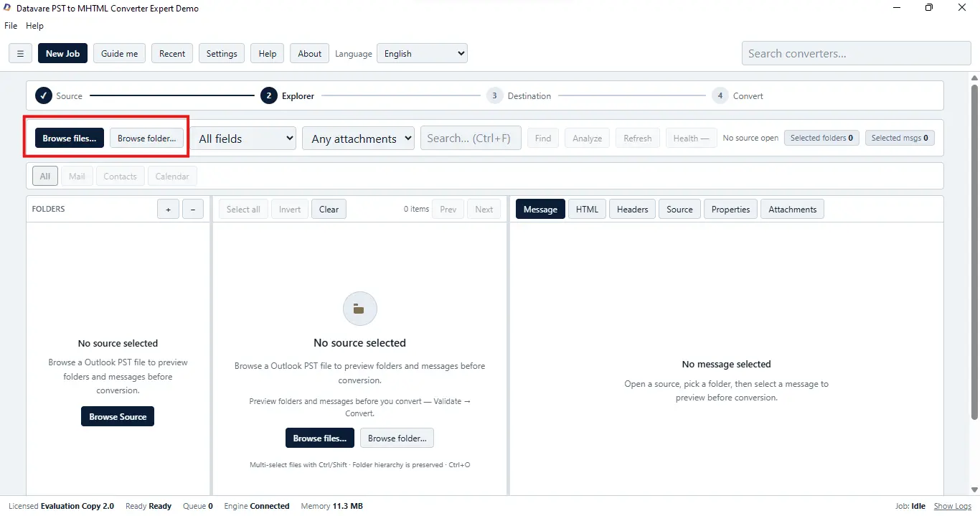Viewport: 980px width, 516px height.
Task: Click the Source step checkmark circle
Action: click(44, 95)
